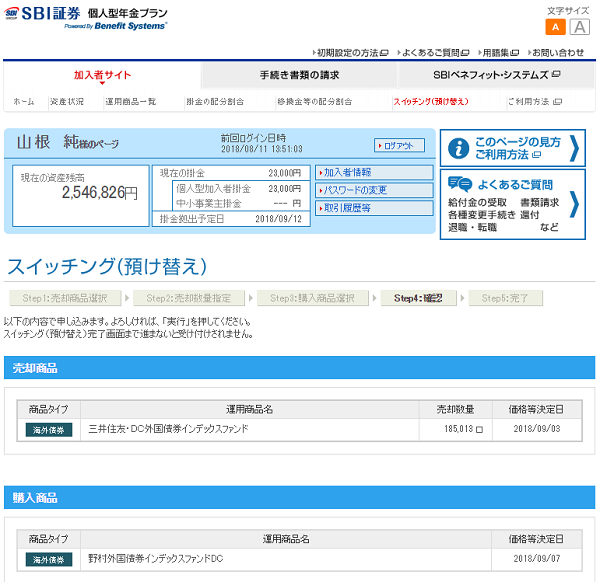This screenshot has height=582, width=600.
Task: Open 初期設定の方法 link
Action: [351, 53]
